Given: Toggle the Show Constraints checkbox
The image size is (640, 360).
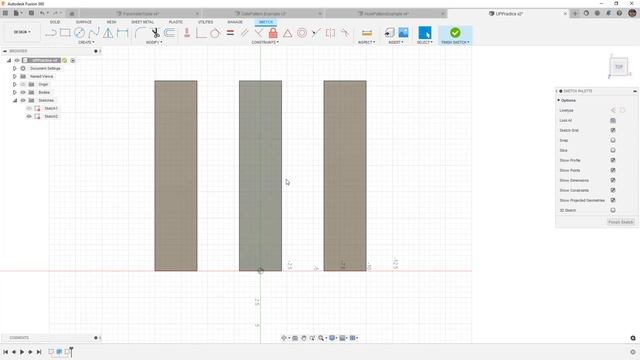Looking at the screenshot, I should point(613,190).
